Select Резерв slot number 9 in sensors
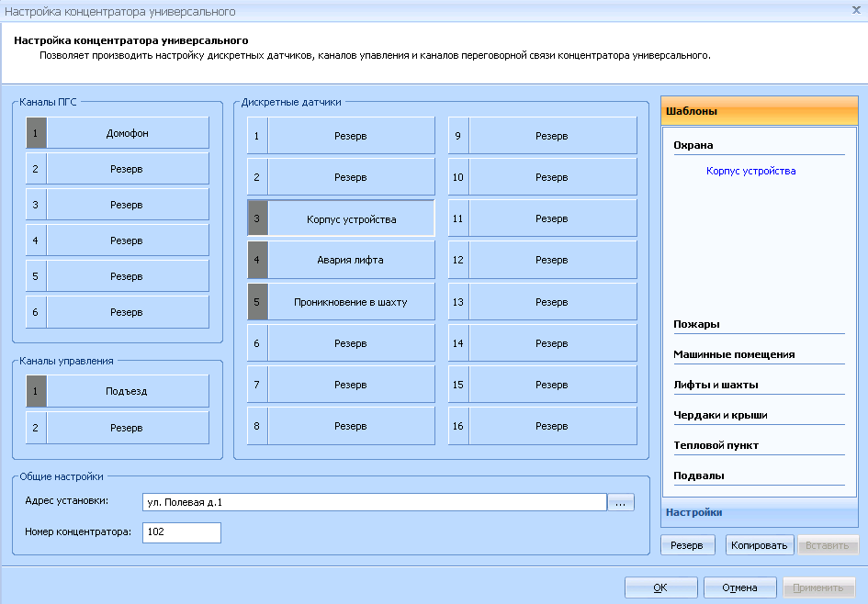 551,136
